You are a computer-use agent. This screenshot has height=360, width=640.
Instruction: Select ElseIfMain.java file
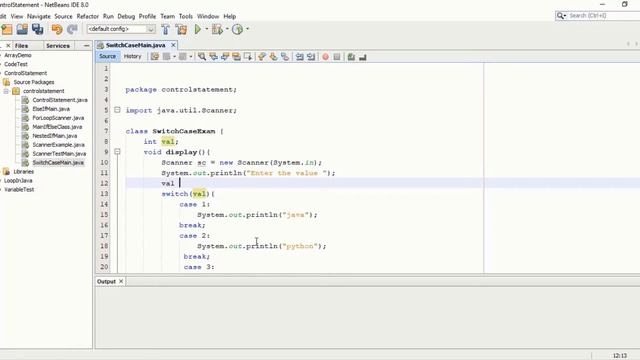pyautogui.click(x=51, y=109)
